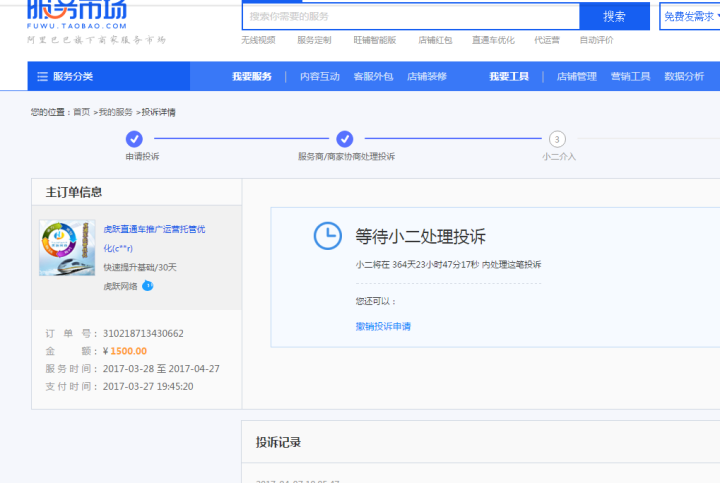This screenshot has height=483, width=720.
Task: Open the 服务分类 hamburger menu
Action: click(43, 77)
